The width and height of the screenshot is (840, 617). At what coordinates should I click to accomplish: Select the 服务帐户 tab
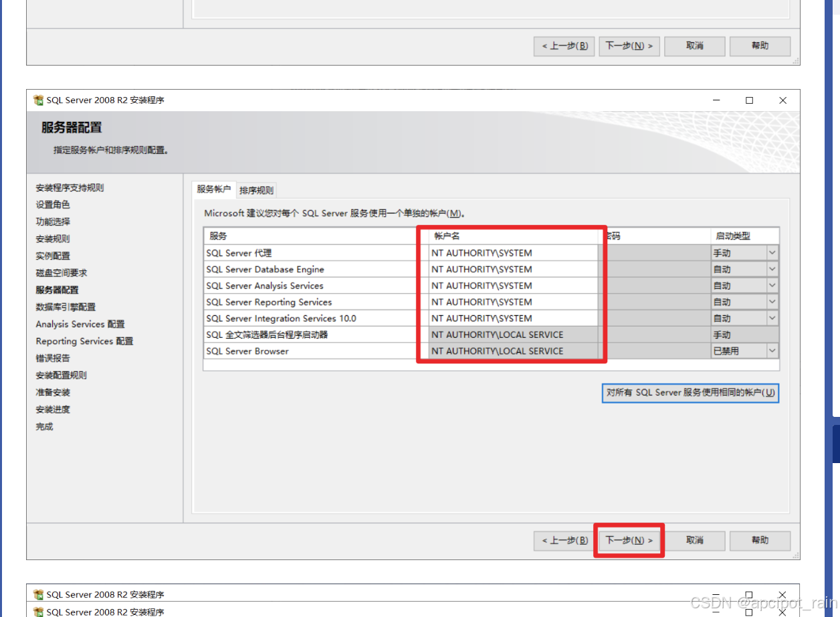(214, 189)
